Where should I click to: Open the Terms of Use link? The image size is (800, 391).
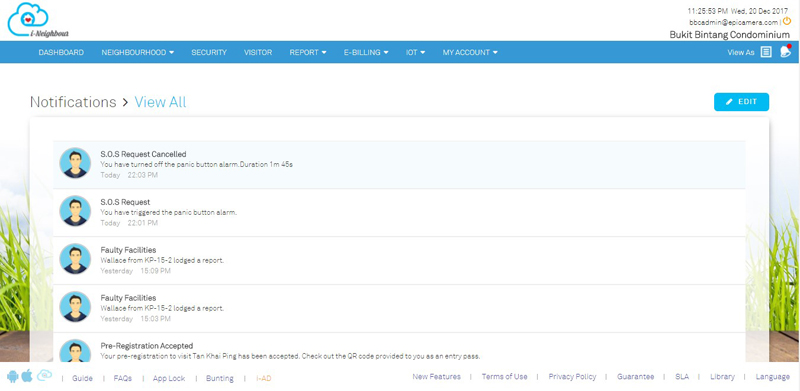point(505,377)
